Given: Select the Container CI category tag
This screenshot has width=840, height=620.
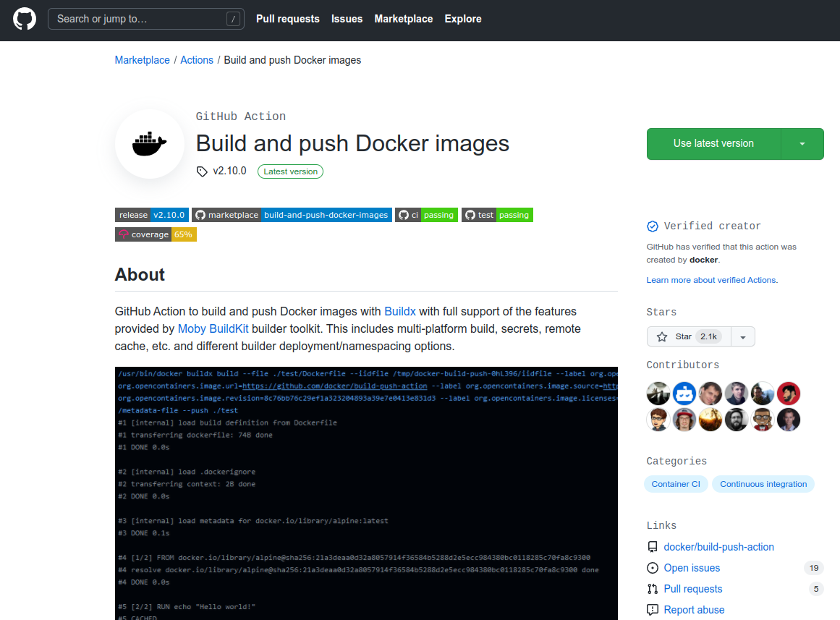Looking at the screenshot, I should (676, 484).
